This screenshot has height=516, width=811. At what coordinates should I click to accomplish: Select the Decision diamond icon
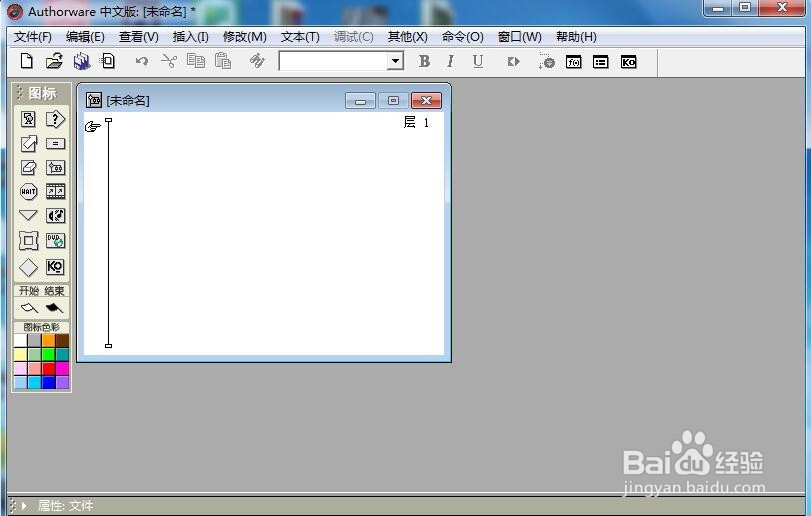coord(28,267)
